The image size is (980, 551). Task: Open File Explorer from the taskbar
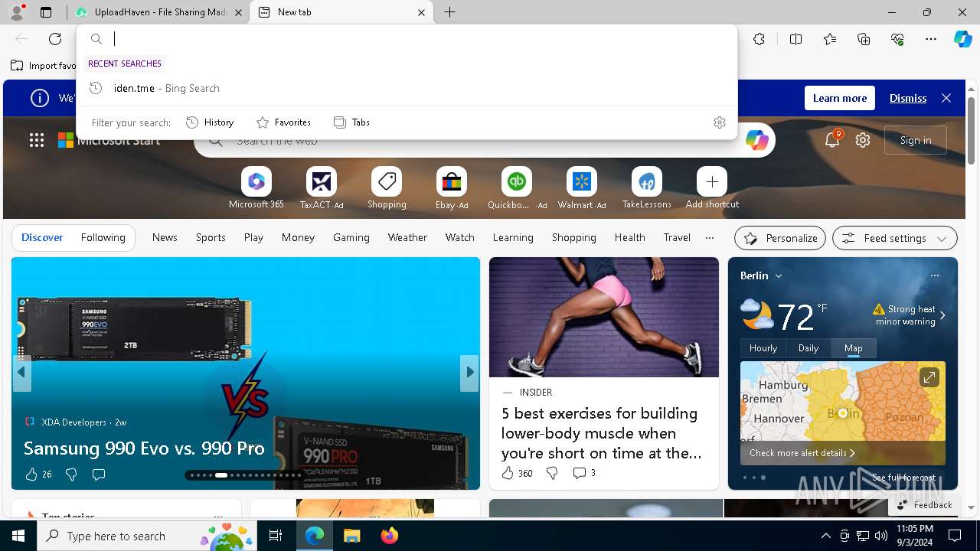(352, 536)
